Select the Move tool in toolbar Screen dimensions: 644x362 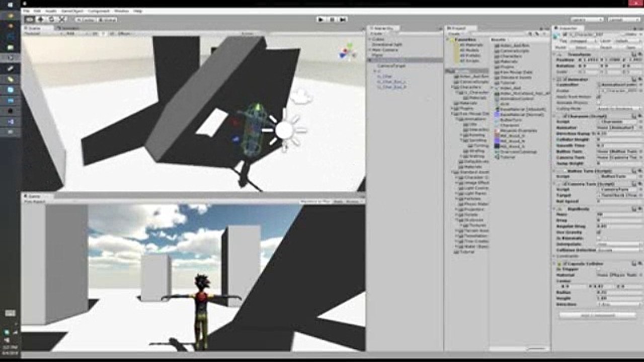coord(41,19)
